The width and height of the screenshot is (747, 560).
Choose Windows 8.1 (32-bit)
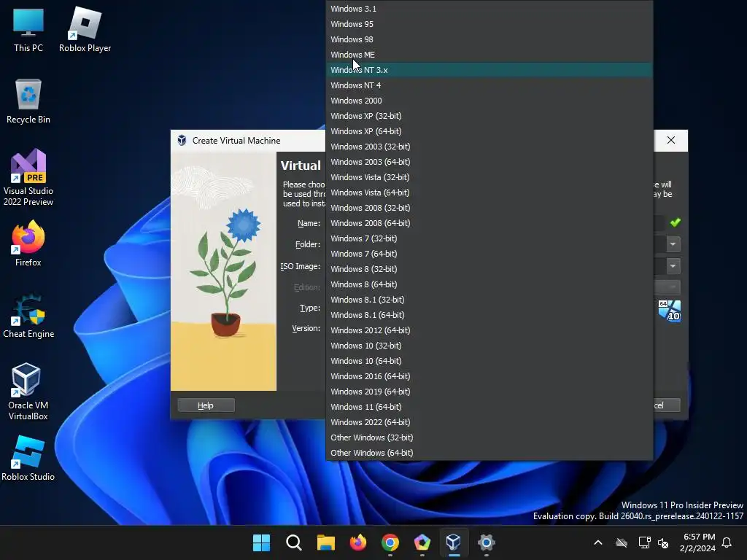(489, 300)
